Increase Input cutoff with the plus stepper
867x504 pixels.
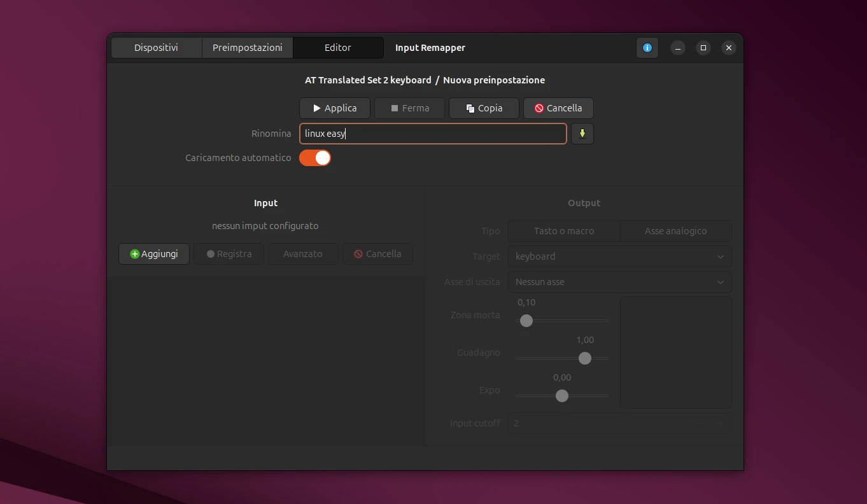coord(721,423)
